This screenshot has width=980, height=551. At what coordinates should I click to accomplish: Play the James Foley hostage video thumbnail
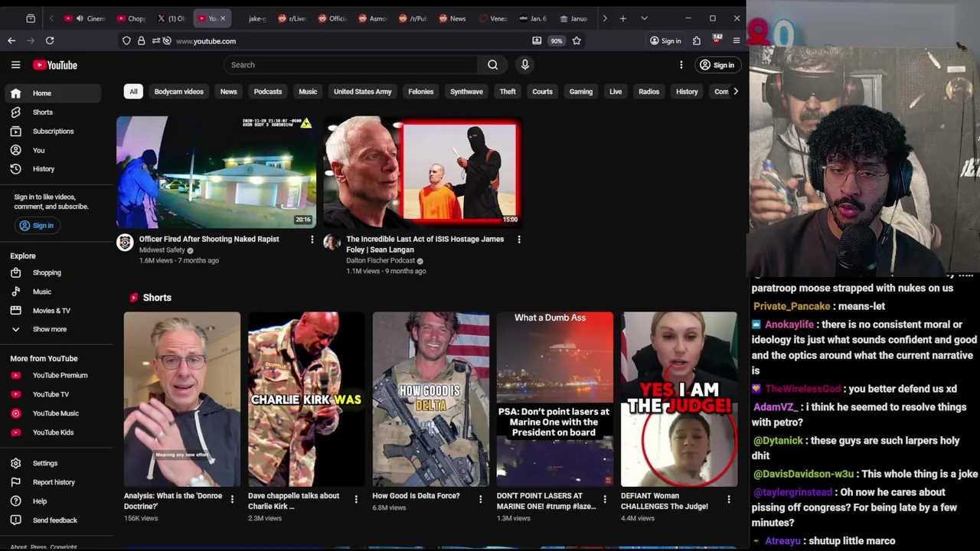423,172
